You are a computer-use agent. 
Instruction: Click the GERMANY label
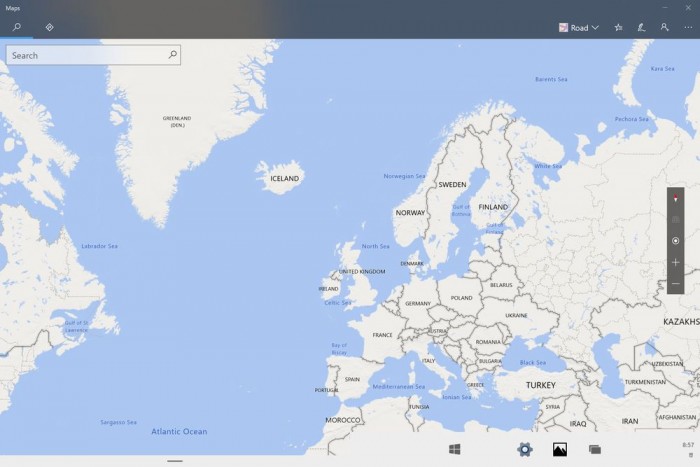[x=418, y=304]
